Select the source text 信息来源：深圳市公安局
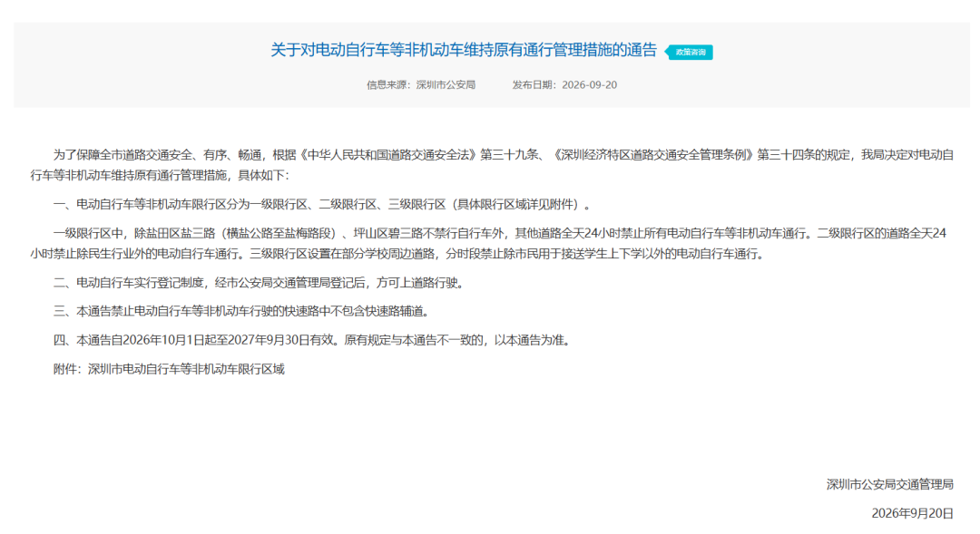The height and width of the screenshot is (534, 980). (x=421, y=85)
